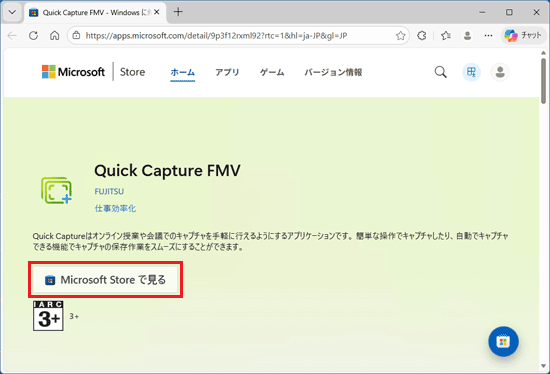Add page to favorites star icon

[x=400, y=35]
